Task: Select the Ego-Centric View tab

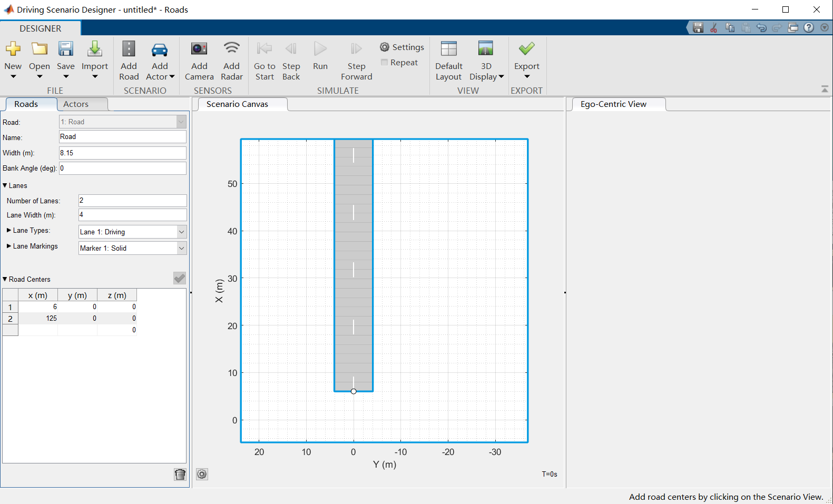Action: tap(613, 104)
